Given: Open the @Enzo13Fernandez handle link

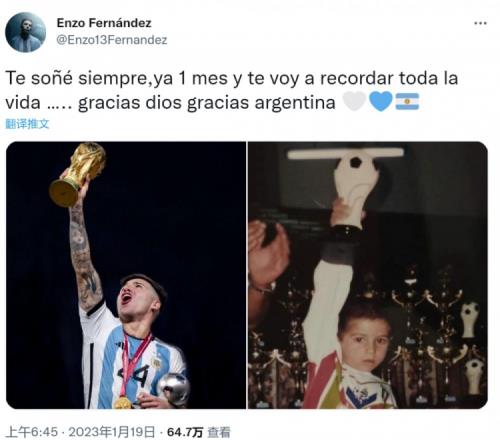Looking at the screenshot, I should 112,40.
